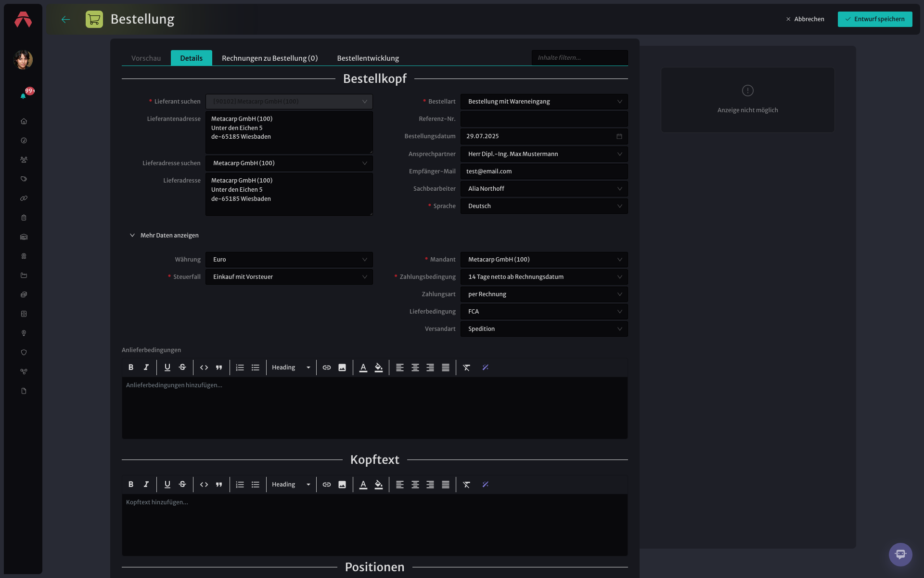Collapse the Mehr Daten anzeigen section
The height and width of the screenshot is (578, 924).
[x=164, y=236]
